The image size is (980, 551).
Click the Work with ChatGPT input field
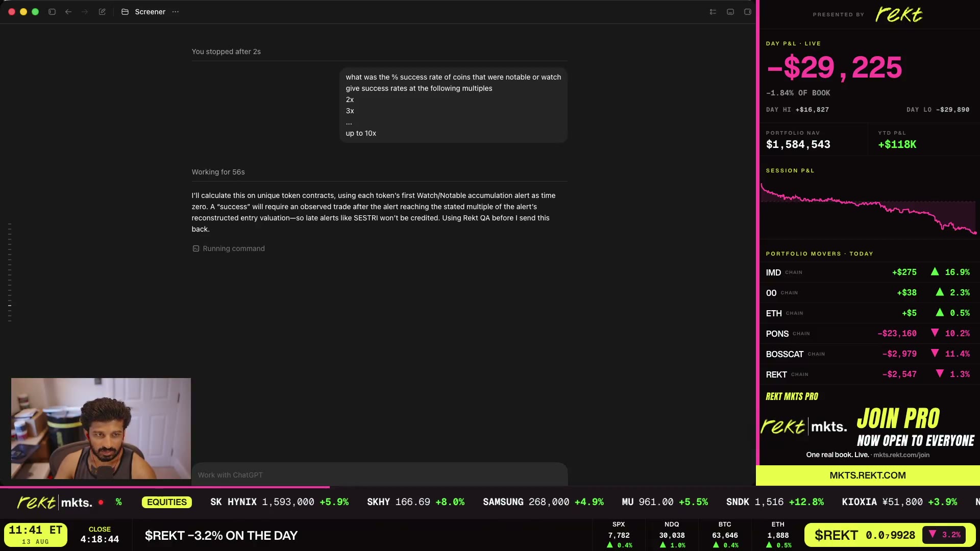pyautogui.click(x=379, y=474)
